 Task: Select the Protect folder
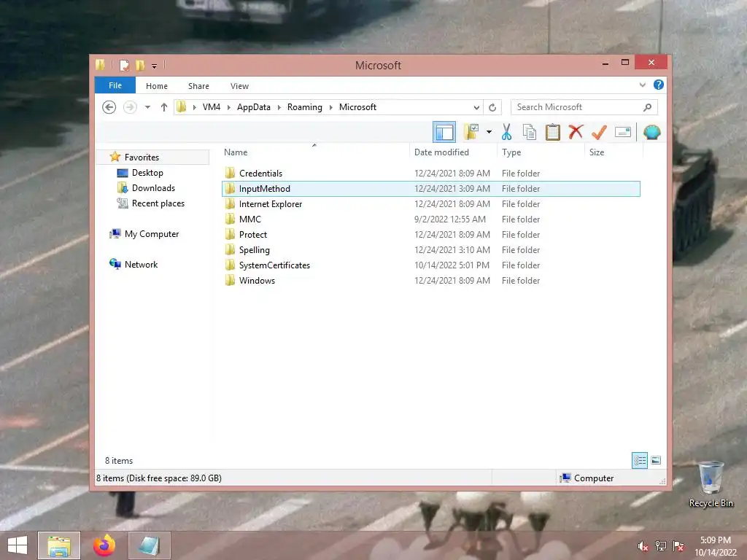(430, 234)
